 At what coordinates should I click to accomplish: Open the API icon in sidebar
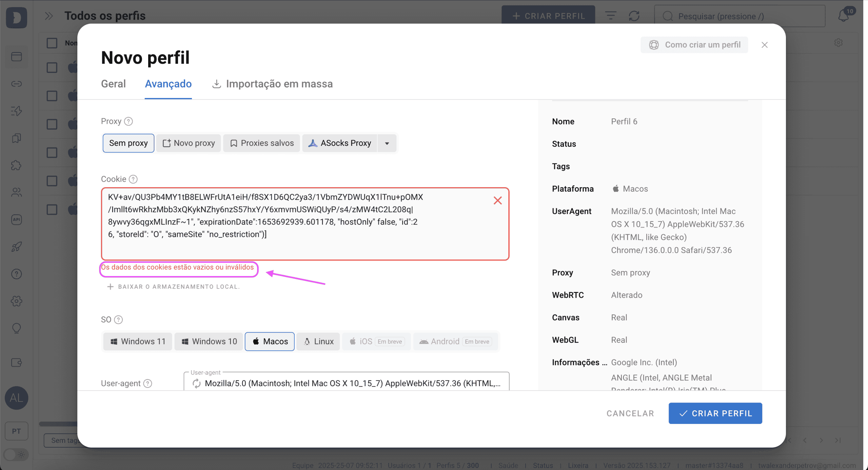click(x=16, y=220)
